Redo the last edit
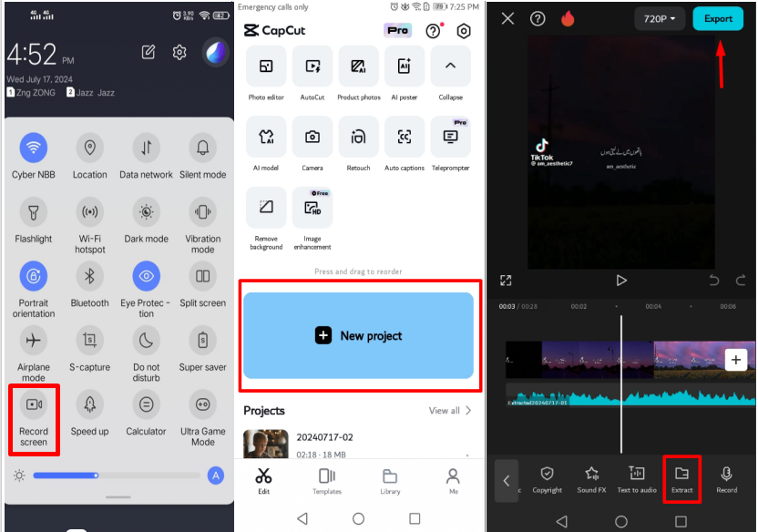 [x=740, y=281]
